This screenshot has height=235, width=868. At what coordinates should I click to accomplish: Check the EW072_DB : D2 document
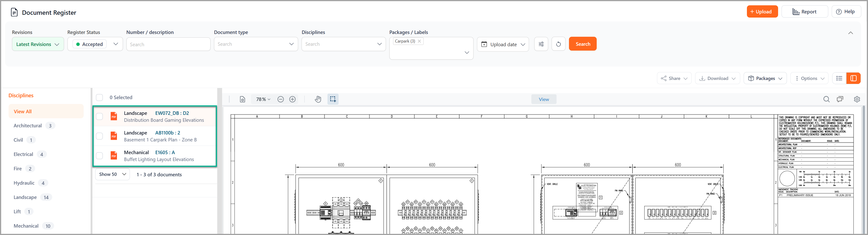[x=99, y=116]
